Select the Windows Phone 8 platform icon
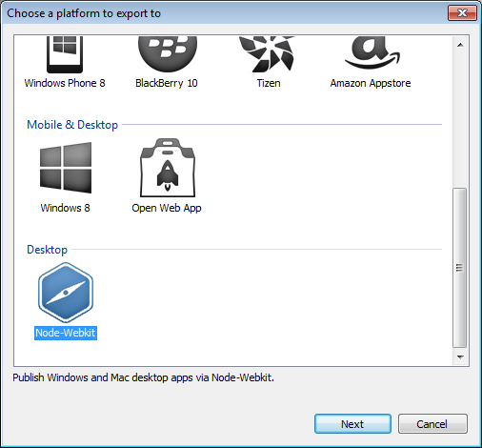This screenshot has width=482, height=448. click(x=65, y=54)
